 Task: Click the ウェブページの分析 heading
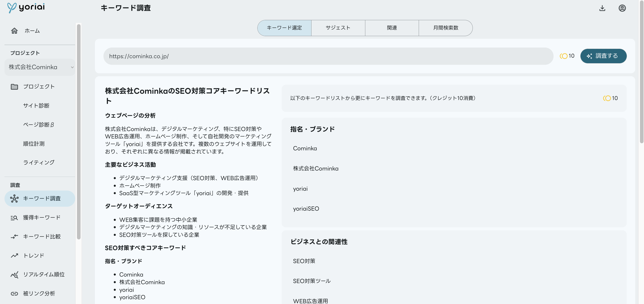coord(130,116)
